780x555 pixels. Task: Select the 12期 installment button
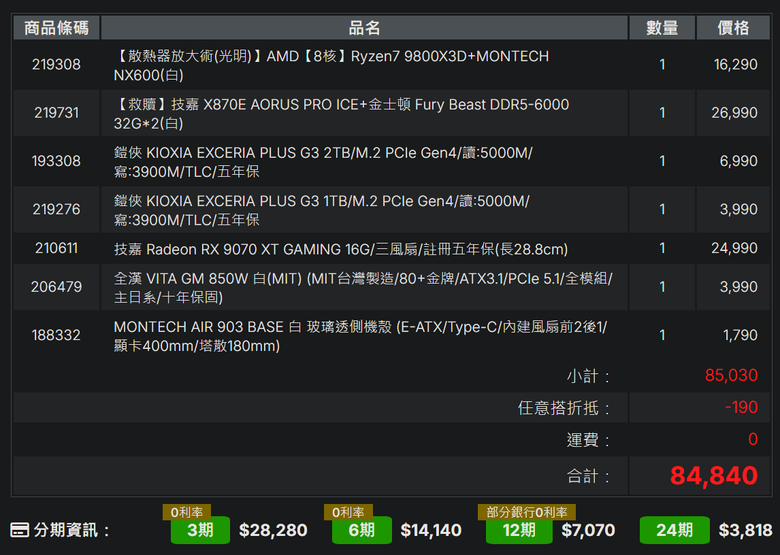519,530
